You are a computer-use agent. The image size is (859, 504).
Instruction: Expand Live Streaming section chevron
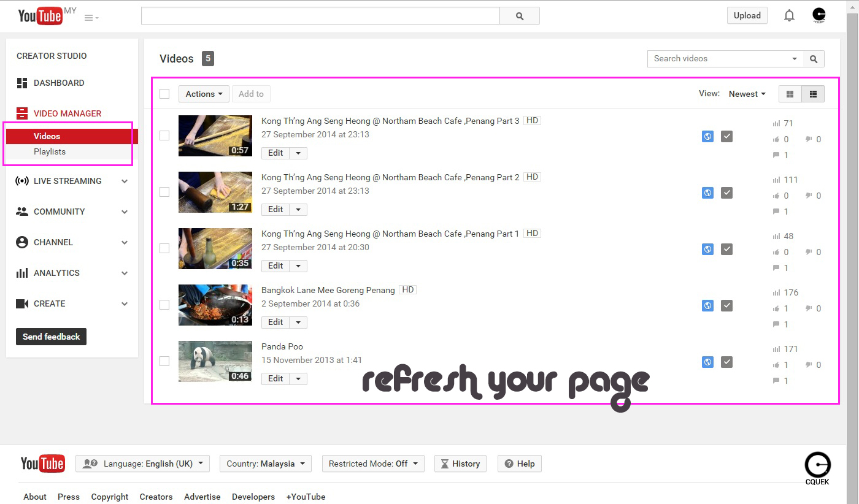[125, 181]
